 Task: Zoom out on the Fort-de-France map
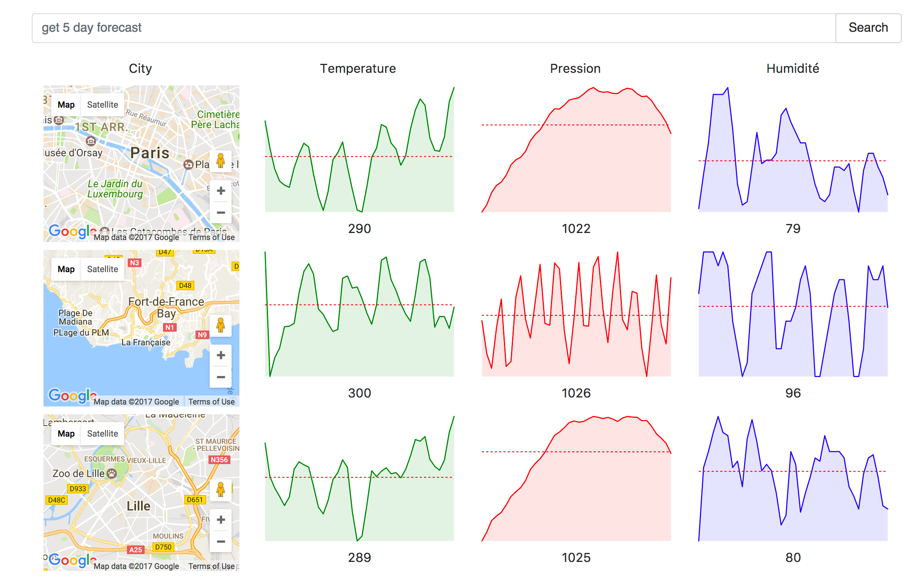pos(221,377)
